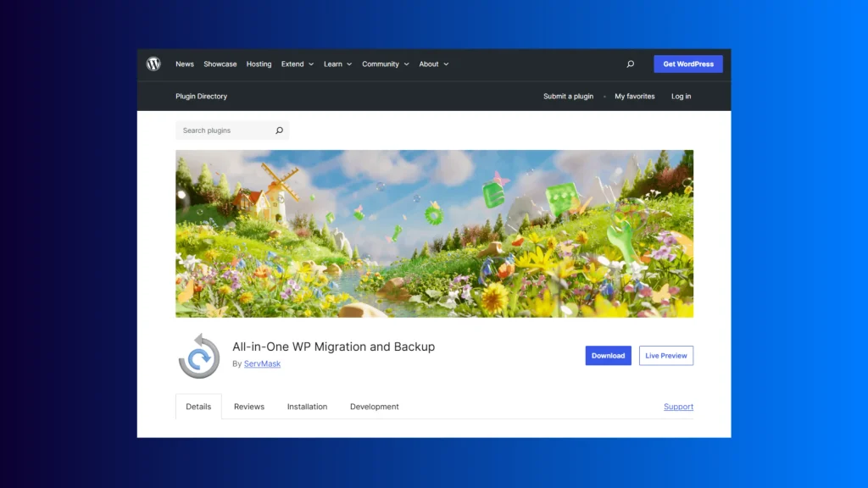868x488 pixels.
Task: Click the search plugins magnifier icon
Action: 279,130
